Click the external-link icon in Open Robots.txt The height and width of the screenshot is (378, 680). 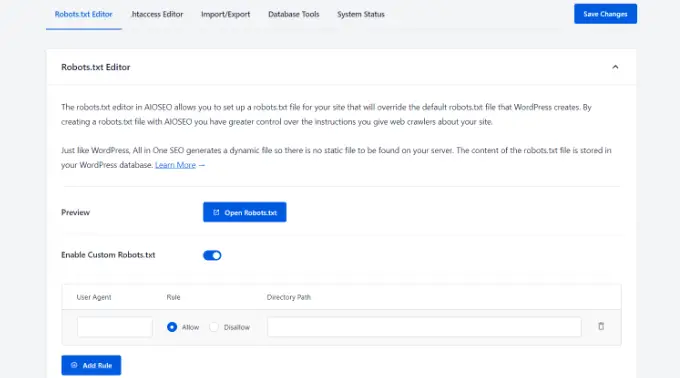coord(216,212)
